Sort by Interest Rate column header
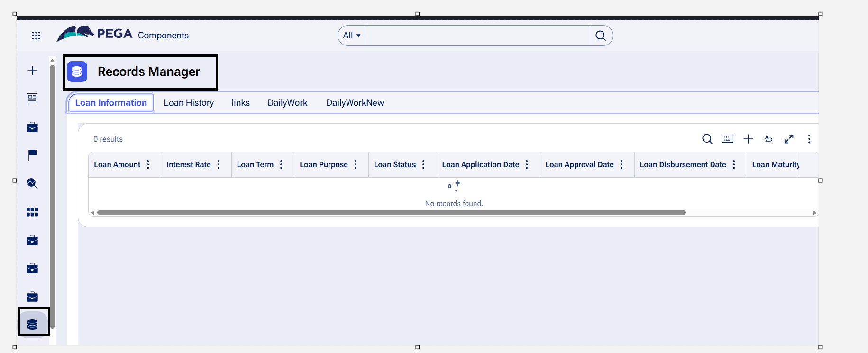 188,164
